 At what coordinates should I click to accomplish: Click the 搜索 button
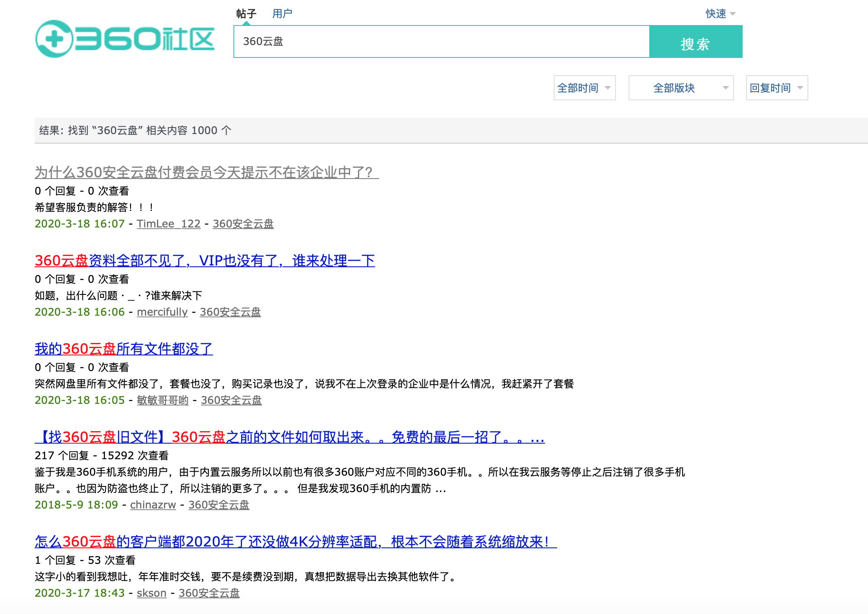tap(696, 42)
